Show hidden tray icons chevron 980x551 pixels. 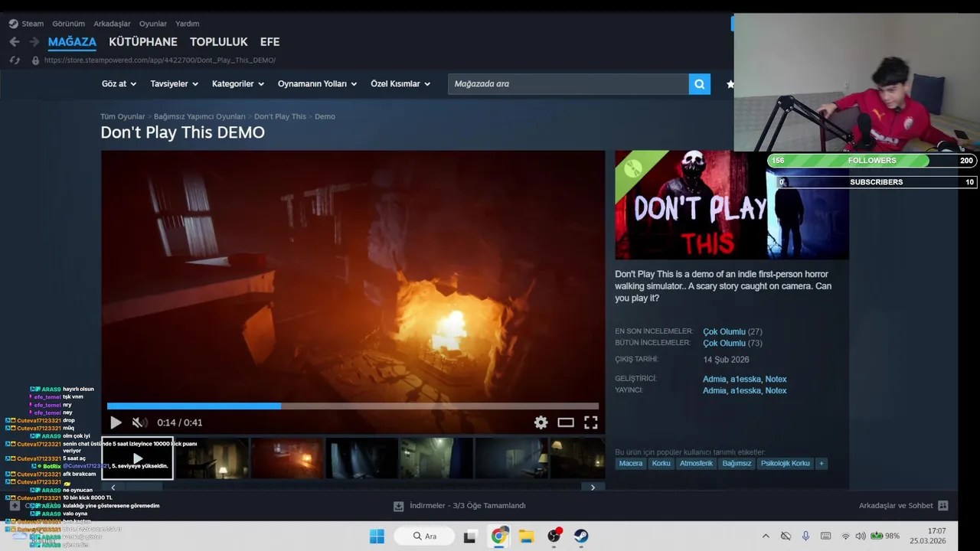pyautogui.click(x=766, y=536)
